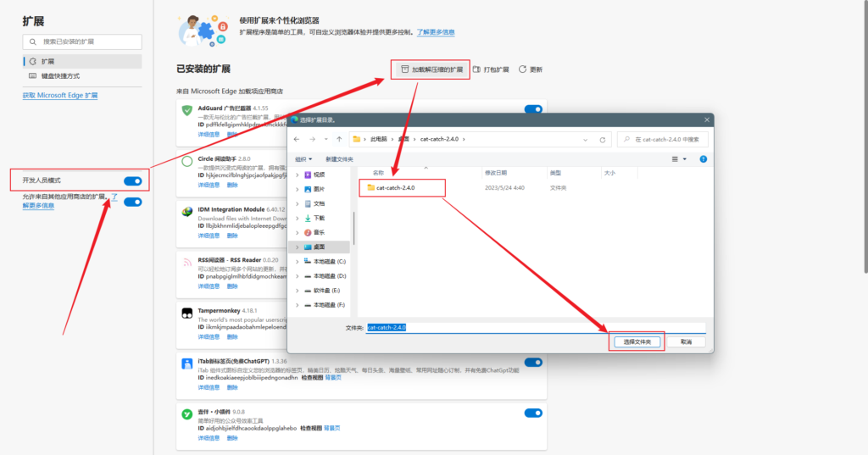Expand the 下载 tree node chevron
The image size is (868, 455).
pyautogui.click(x=298, y=218)
